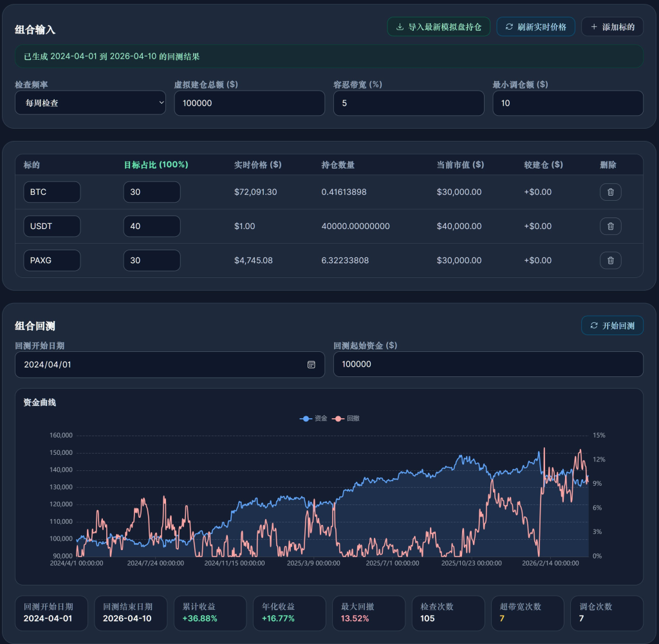This screenshot has width=659, height=644.
Task: Delete PAXG via its trash icon
Action: coord(610,260)
